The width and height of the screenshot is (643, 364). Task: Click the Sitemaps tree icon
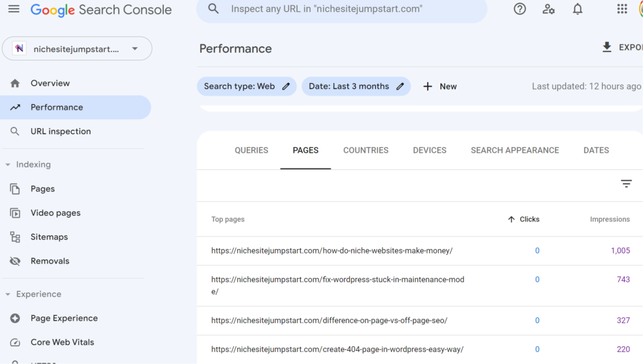click(15, 237)
